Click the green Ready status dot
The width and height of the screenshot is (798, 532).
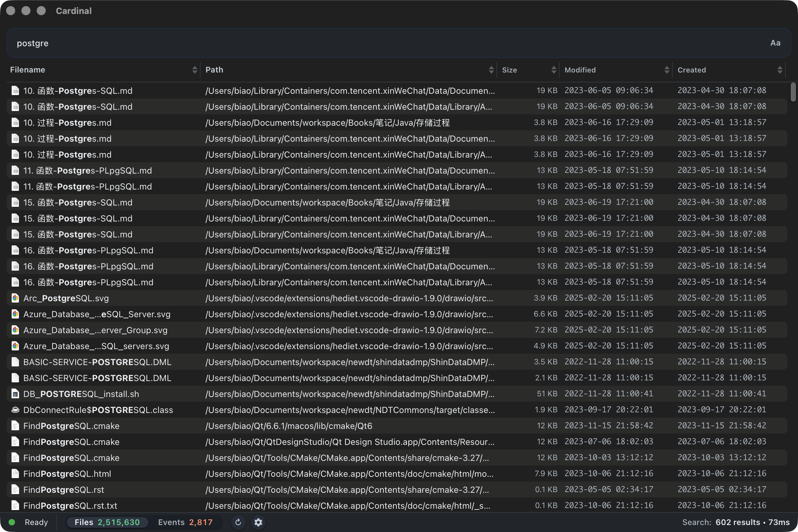point(12,522)
